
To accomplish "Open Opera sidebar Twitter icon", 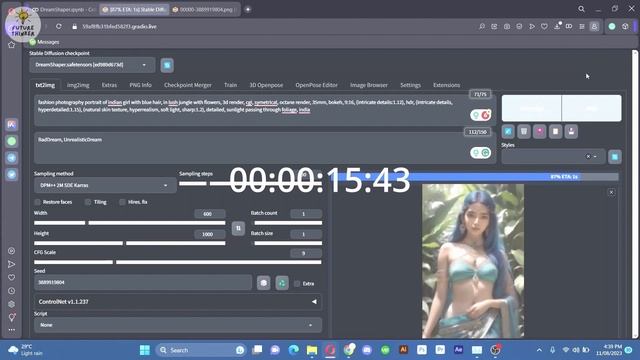I will pos(11,174).
